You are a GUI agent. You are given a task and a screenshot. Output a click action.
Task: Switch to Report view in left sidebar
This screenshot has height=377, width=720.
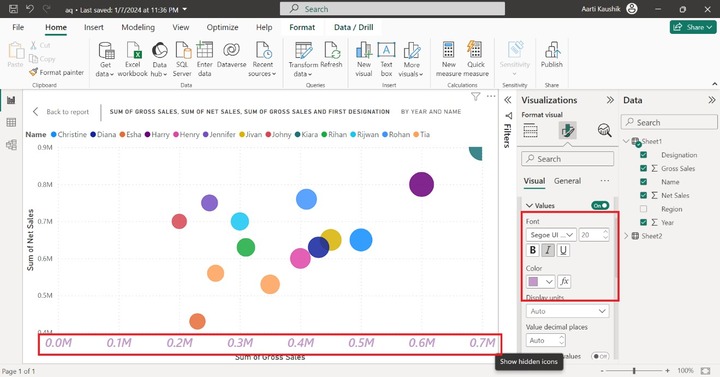11,100
